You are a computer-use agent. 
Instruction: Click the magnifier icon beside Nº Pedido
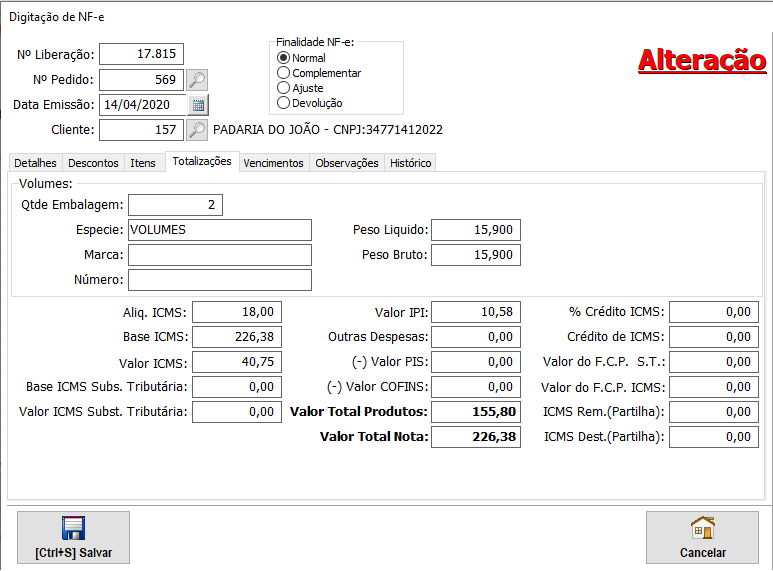(x=197, y=80)
